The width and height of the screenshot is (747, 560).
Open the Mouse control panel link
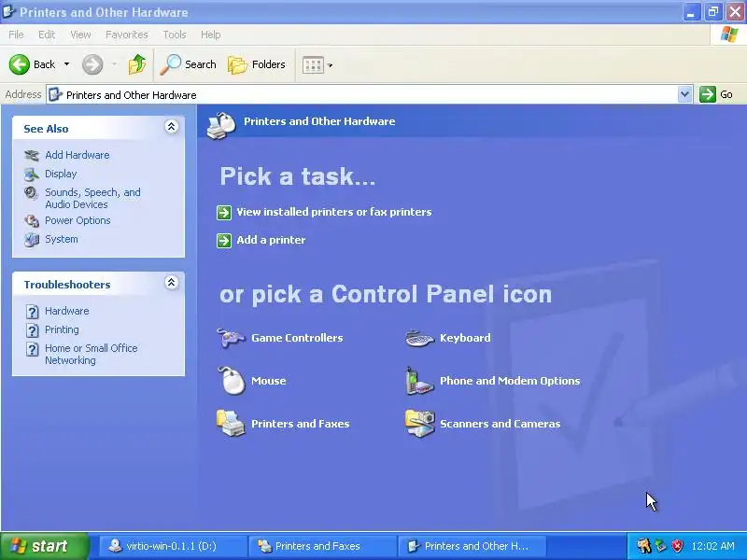[x=268, y=381]
